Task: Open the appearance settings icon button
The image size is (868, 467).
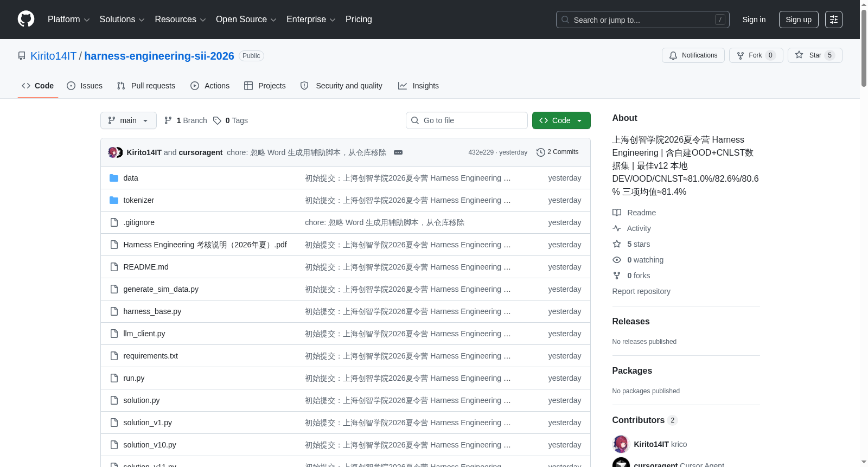Action: [834, 20]
